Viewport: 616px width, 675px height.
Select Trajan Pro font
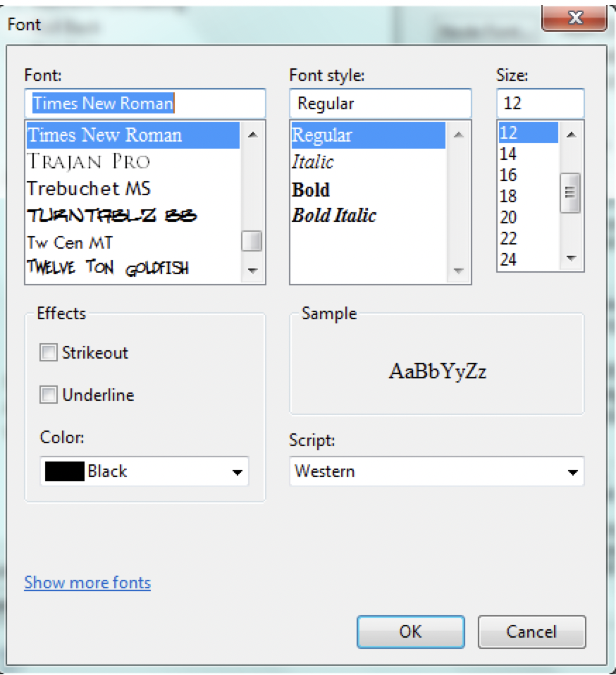coord(89,162)
